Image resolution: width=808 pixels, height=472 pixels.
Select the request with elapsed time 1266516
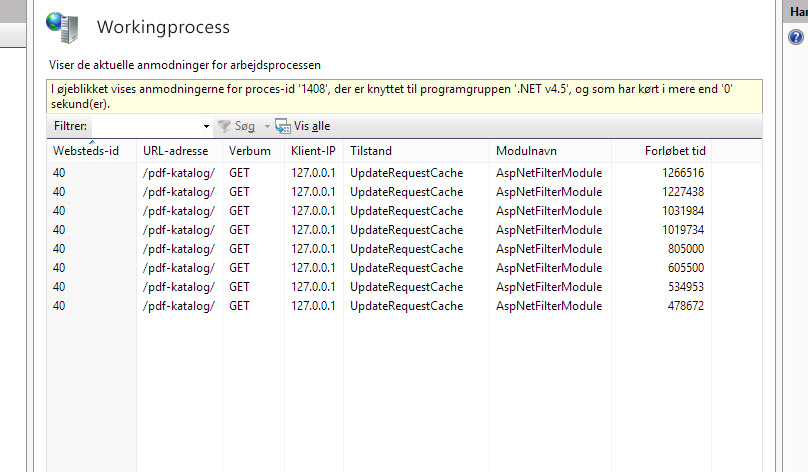pyautogui.click(x=380, y=173)
